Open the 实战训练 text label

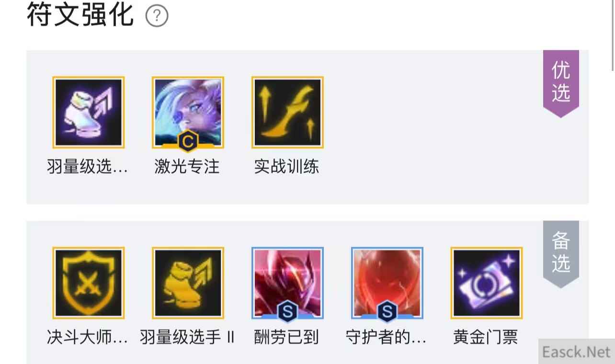coord(287,167)
